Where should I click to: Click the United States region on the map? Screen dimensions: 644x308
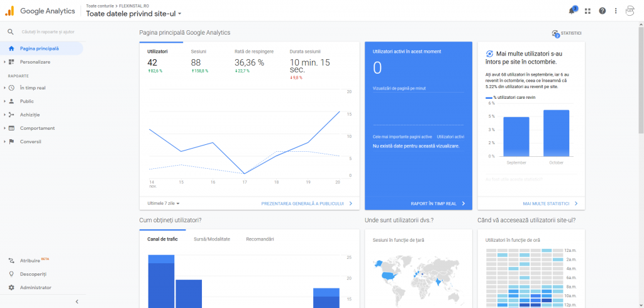point(388,276)
